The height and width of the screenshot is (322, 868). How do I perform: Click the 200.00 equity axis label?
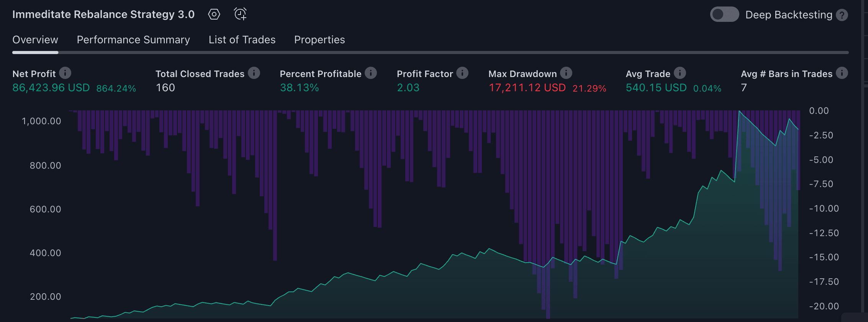(45, 297)
